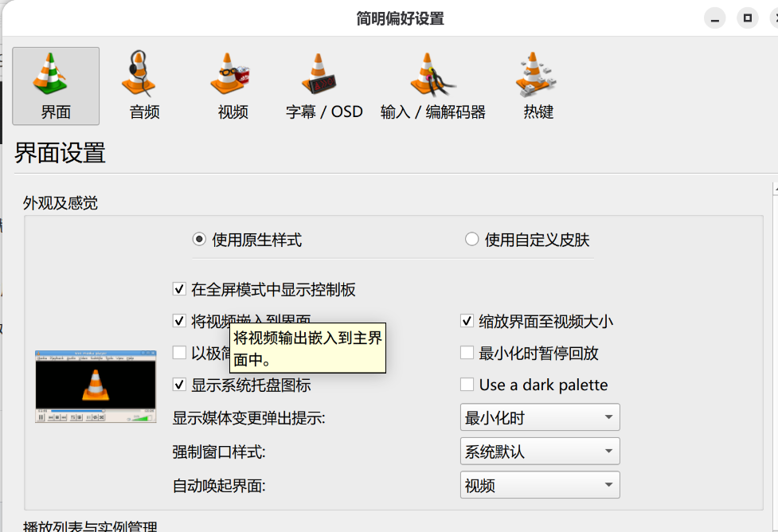
Task: Disable 显示系统托盘图标 checkbox
Action: point(179,385)
